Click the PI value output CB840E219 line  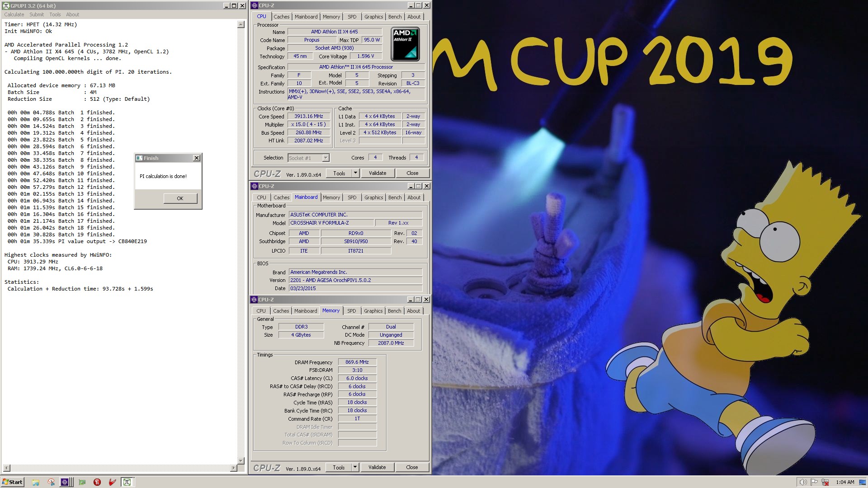point(77,241)
